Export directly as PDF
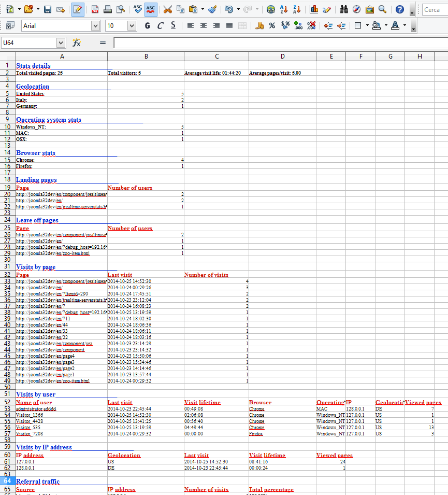The height and width of the screenshot is (495, 448). click(95, 9)
